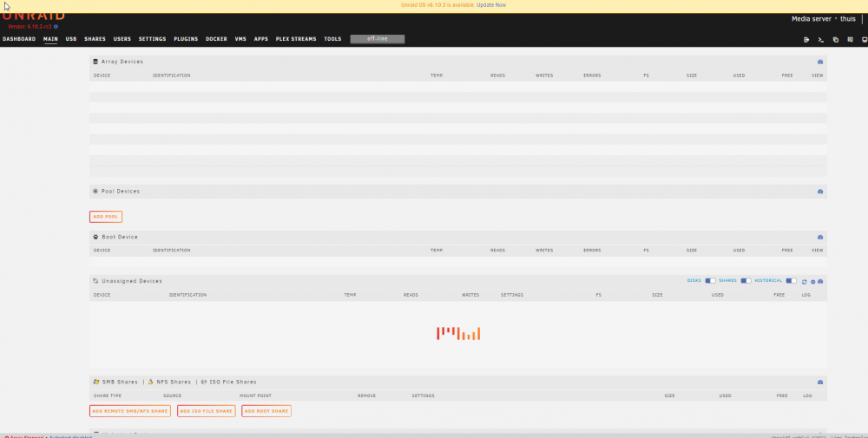Click the Array Devices dashboard icon at right
Viewport: 868px width, 438px height.
(x=820, y=62)
